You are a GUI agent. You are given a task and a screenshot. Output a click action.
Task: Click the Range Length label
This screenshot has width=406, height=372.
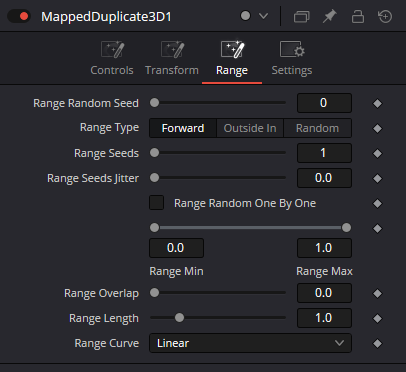click(104, 318)
